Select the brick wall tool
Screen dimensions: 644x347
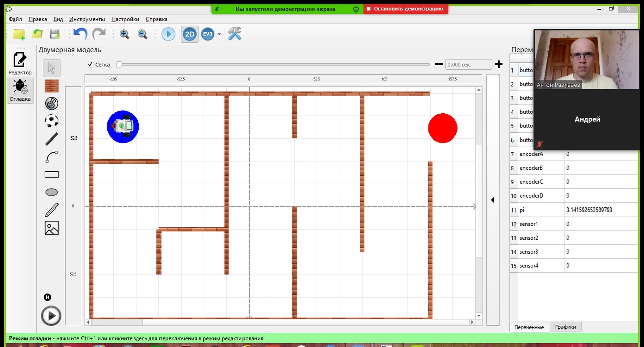[x=52, y=86]
